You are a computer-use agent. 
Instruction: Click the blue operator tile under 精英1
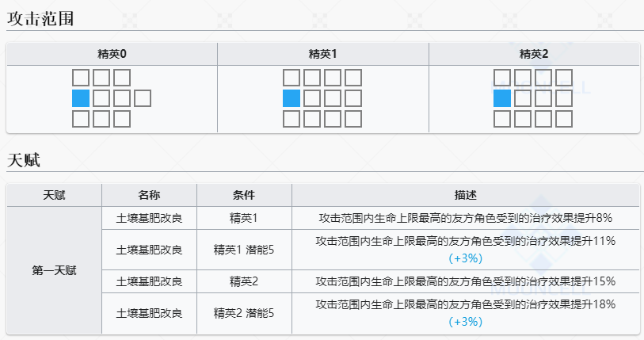(292, 98)
